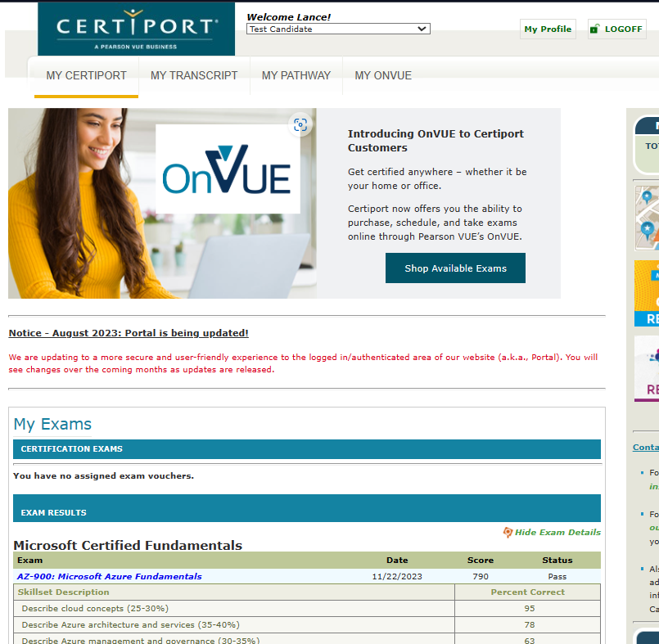Click the Microsoft Certified Fundamentals heading
This screenshot has width=659, height=644.
click(128, 545)
